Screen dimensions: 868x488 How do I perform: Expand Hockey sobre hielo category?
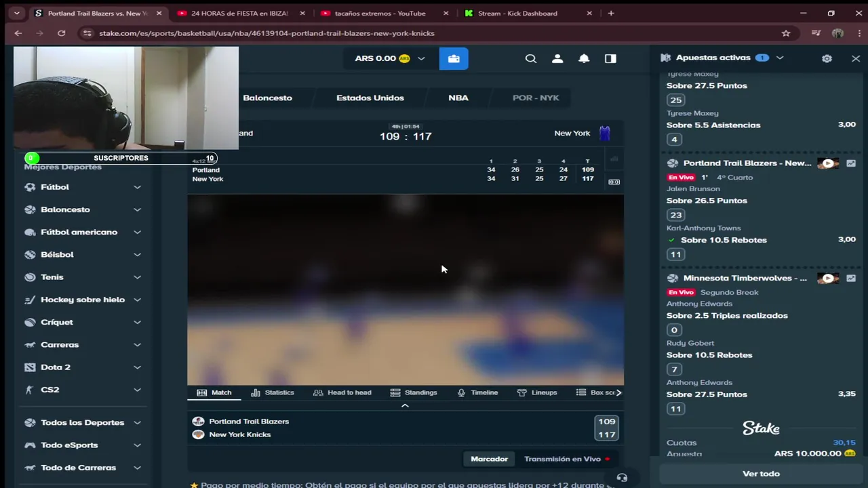137,300
